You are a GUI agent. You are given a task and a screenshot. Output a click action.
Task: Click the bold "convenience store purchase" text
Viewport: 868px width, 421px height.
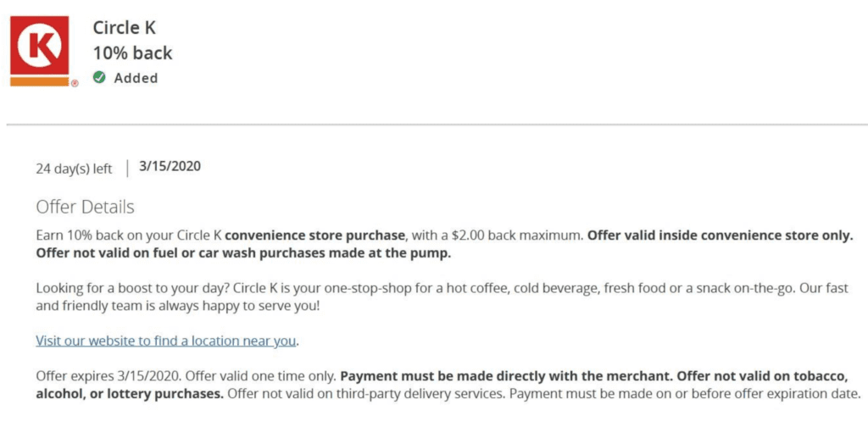point(317,235)
